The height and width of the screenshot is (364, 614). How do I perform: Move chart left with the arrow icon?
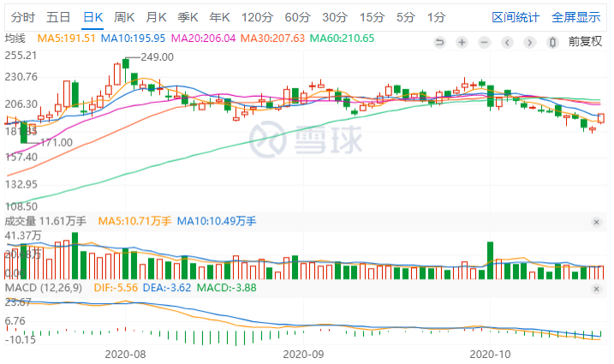[x=507, y=42]
